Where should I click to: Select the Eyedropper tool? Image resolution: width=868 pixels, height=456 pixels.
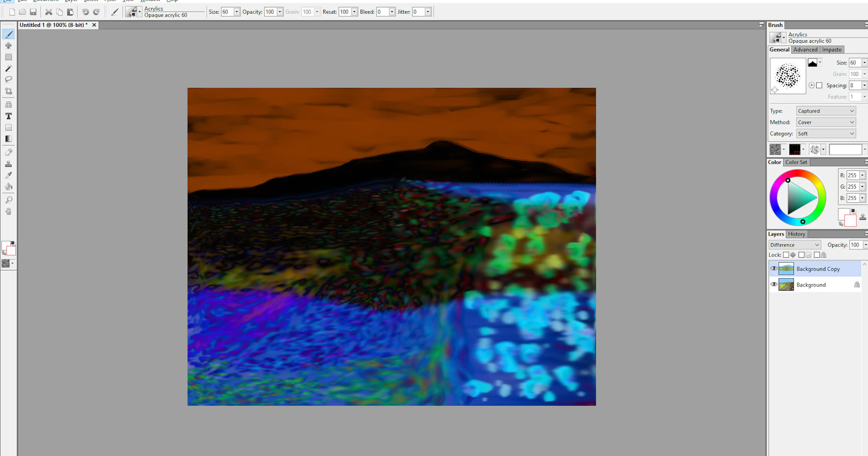[x=9, y=175]
